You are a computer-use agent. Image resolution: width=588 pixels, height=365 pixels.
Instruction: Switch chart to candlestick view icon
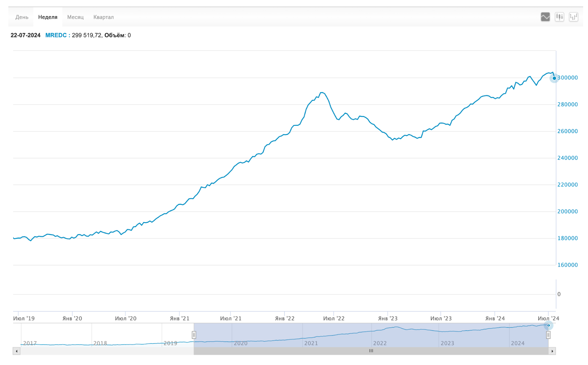[559, 17]
